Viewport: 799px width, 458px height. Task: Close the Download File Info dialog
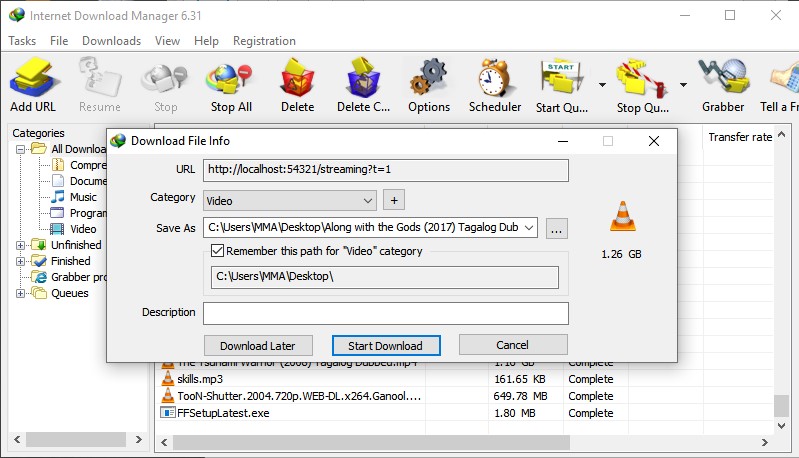tap(654, 141)
